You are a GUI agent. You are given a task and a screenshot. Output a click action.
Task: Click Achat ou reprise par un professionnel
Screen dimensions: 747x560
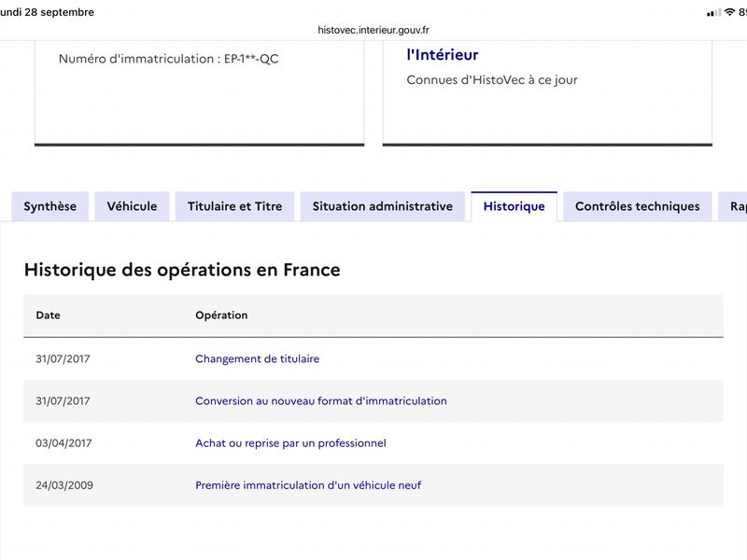pyautogui.click(x=290, y=442)
